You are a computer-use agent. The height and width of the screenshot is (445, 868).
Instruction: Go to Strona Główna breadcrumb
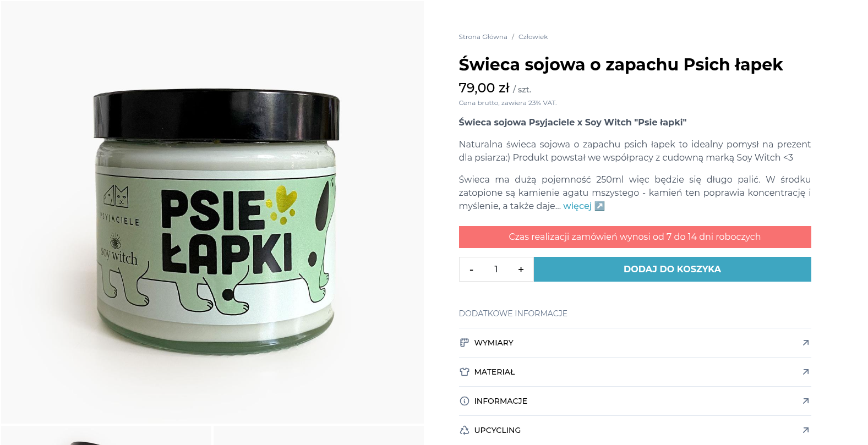[x=483, y=37]
